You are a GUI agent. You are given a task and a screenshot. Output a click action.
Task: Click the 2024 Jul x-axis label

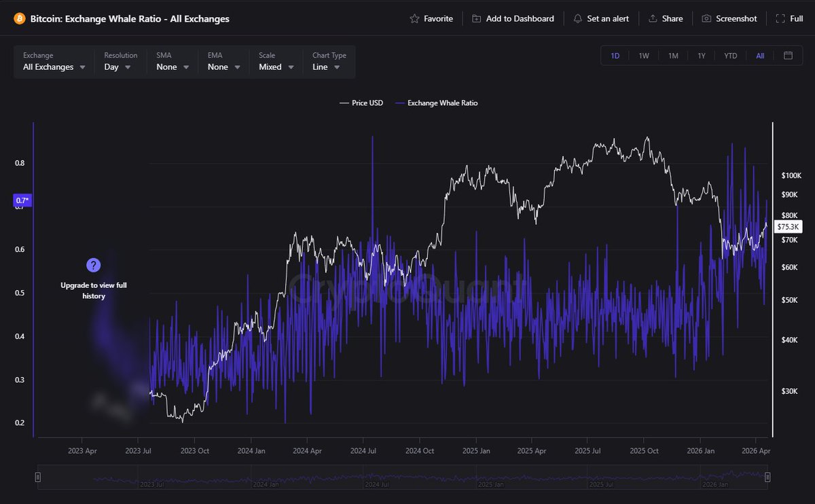363,451
